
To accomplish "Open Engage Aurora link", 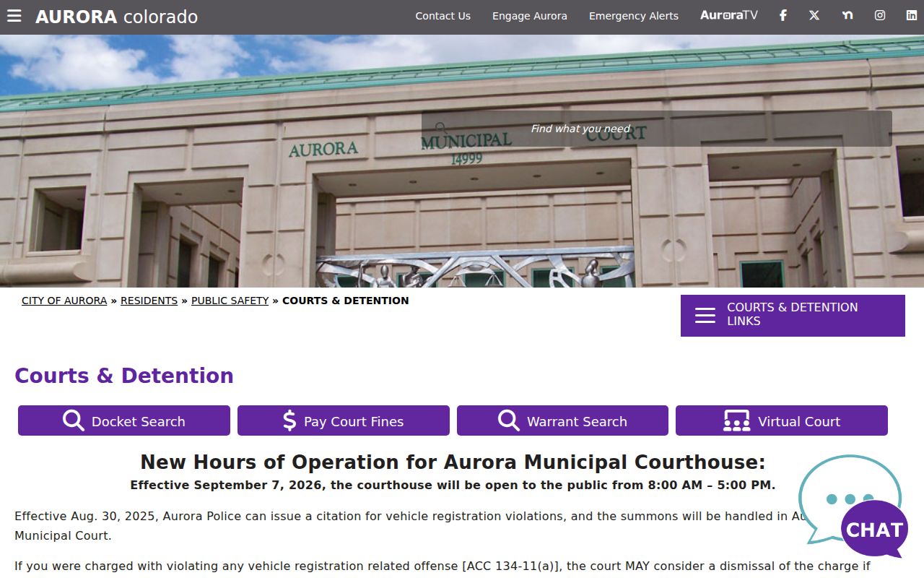I will click(530, 16).
